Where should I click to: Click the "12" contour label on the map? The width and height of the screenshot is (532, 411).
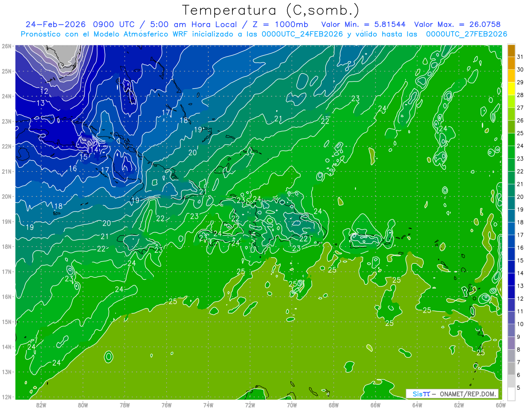pyautogui.click(x=44, y=91)
